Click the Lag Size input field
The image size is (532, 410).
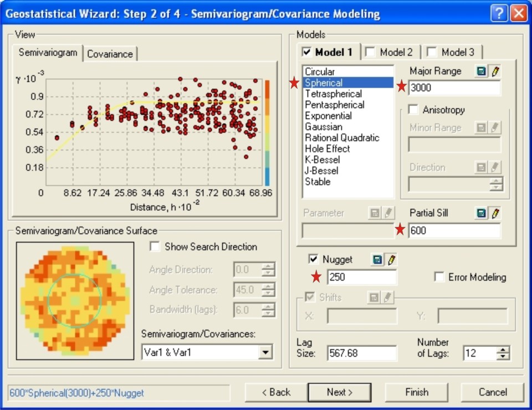[x=362, y=353]
